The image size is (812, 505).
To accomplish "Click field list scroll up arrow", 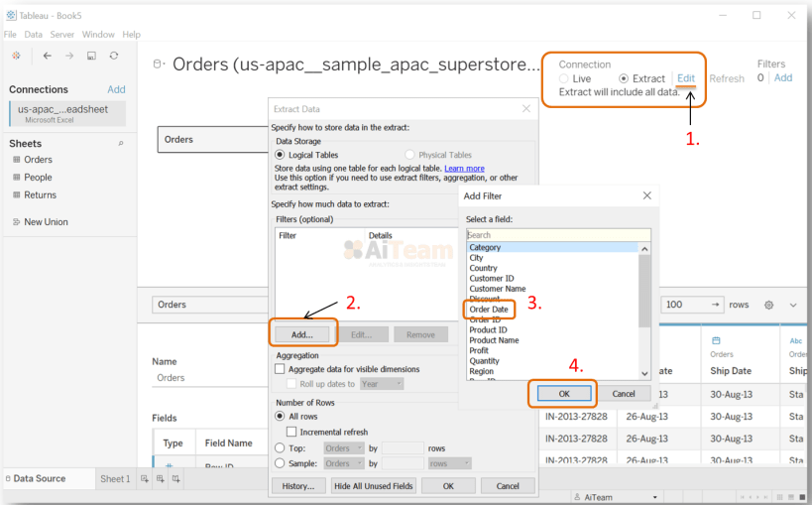I will point(644,249).
